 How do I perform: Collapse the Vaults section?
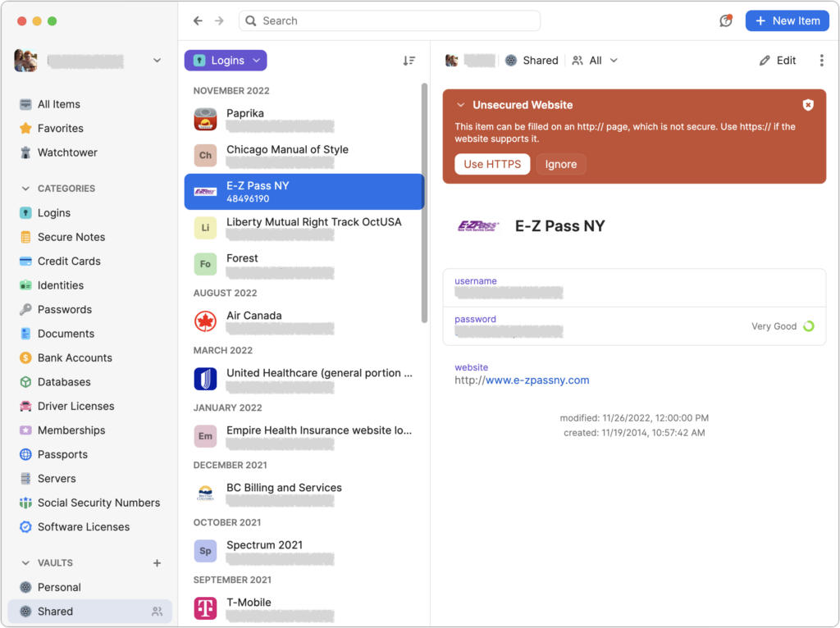(25, 563)
